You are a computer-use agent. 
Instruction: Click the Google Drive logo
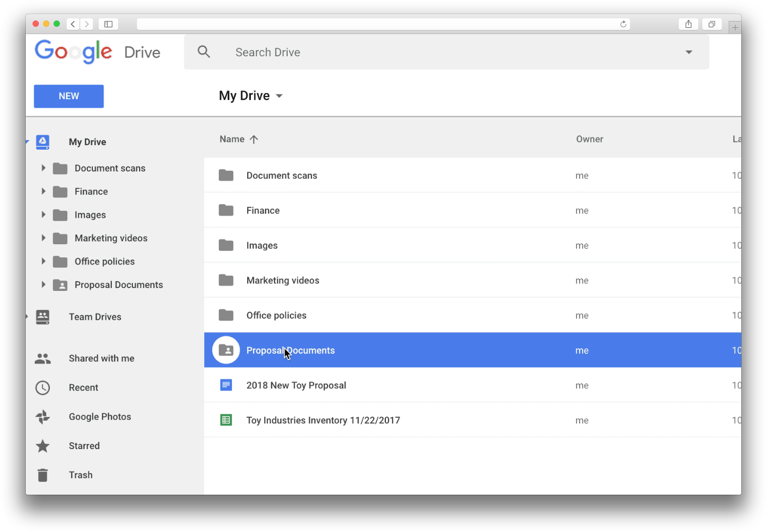(98, 51)
